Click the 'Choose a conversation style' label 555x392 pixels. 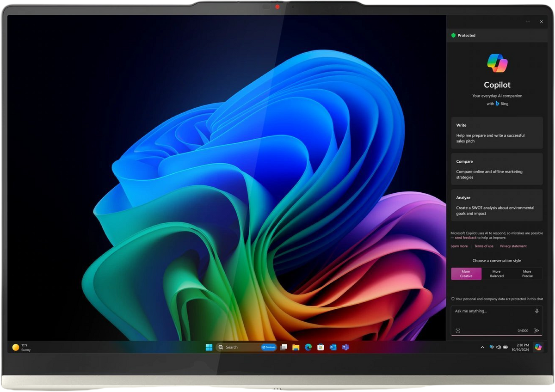pyautogui.click(x=497, y=261)
